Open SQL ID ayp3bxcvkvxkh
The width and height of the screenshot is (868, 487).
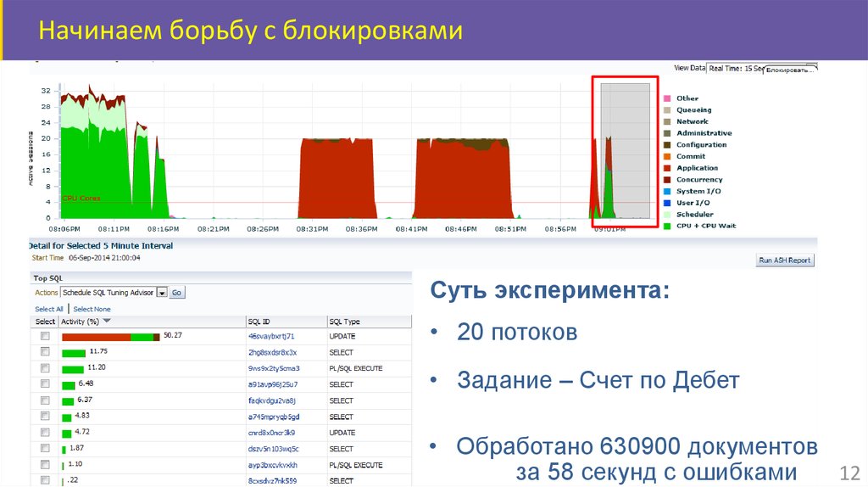coord(272,465)
